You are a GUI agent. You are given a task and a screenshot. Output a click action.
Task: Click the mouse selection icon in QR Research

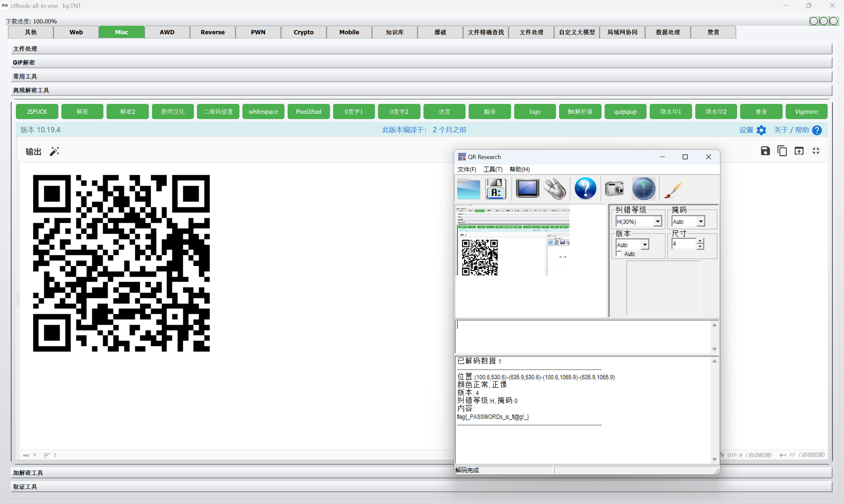click(x=554, y=189)
